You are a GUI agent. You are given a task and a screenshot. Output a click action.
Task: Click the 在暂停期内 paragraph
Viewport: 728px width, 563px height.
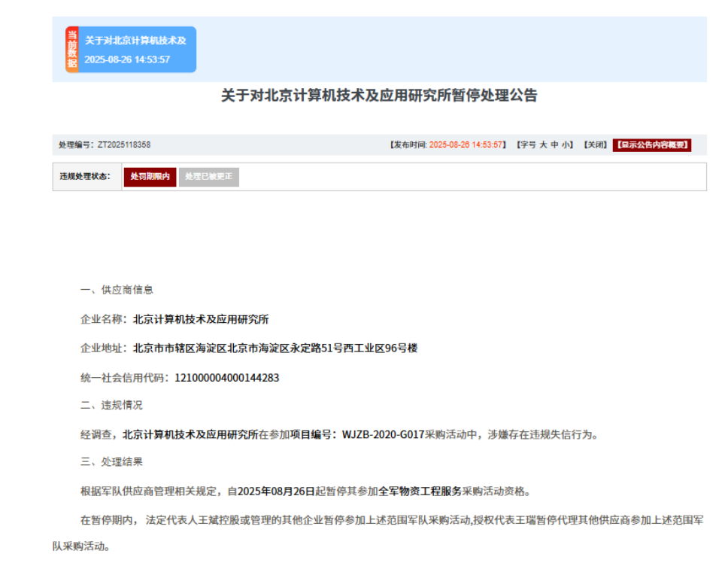pyautogui.click(x=379, y=533)
